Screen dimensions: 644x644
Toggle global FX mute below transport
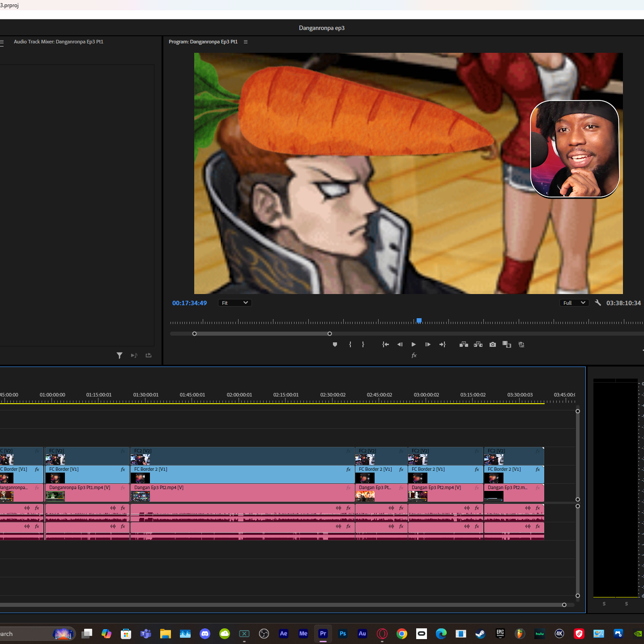click(414, 355)
